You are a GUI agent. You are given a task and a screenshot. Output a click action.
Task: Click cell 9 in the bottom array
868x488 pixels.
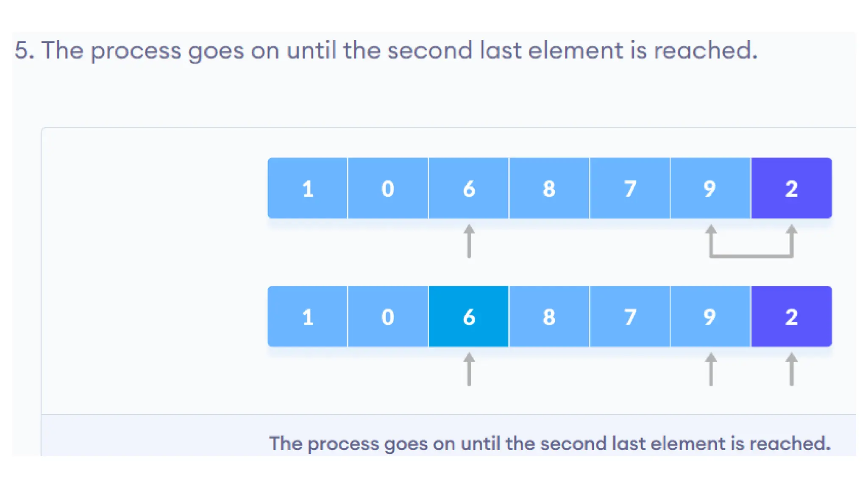(x=710, y=316)
